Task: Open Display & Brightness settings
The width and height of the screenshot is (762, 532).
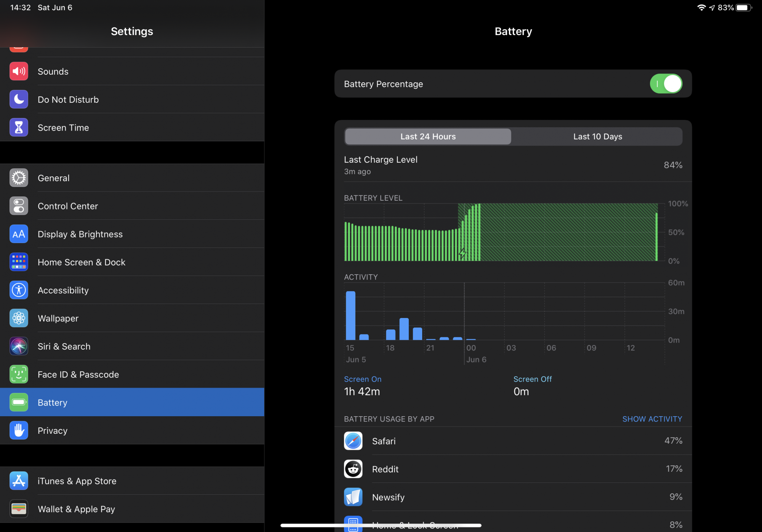Action: coord(132,234)
